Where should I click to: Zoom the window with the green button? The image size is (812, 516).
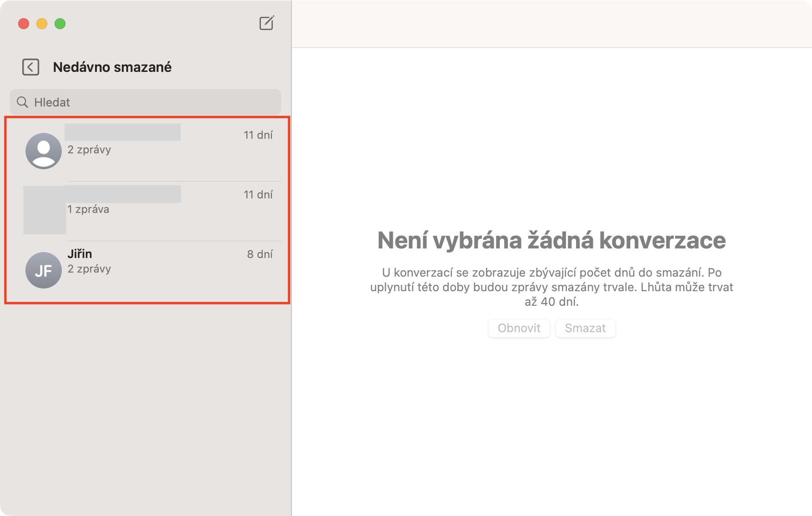click(60, 24)
